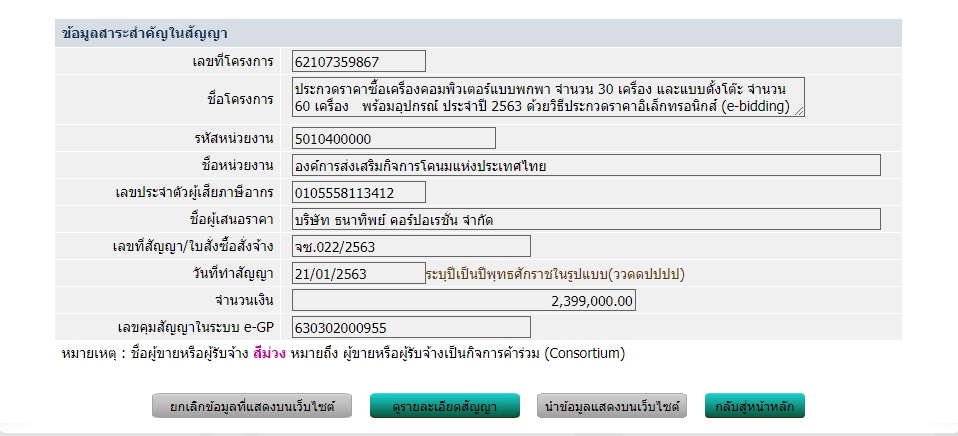Open contract details with ดูรายละเอียดสัญญา button
958x436 pixels.
[445, 406]
